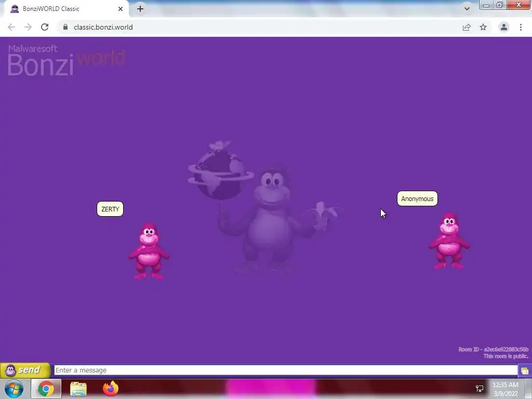532x399 pixels.
Task: Open the chat log icon beside message box
Action: pos(525,370)
